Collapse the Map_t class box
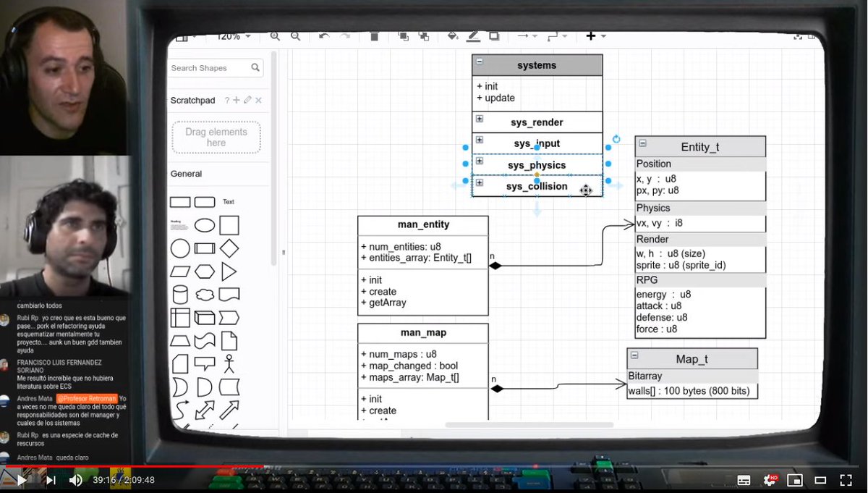 coord(634,355)
